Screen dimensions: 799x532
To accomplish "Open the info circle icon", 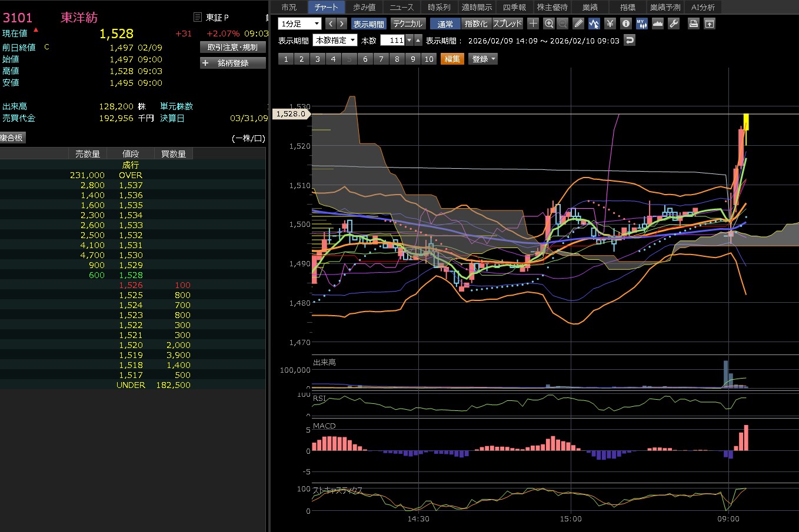I will point(626,24).
